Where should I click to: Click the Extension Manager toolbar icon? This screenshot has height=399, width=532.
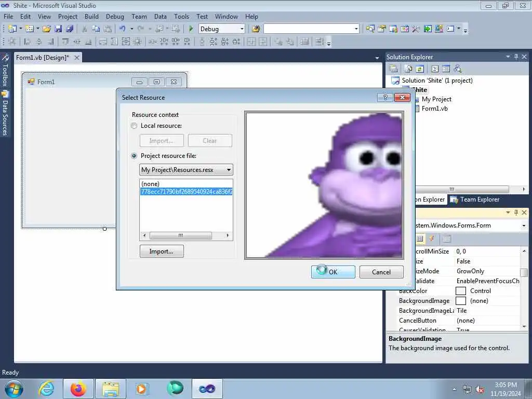tap(438, 29)
